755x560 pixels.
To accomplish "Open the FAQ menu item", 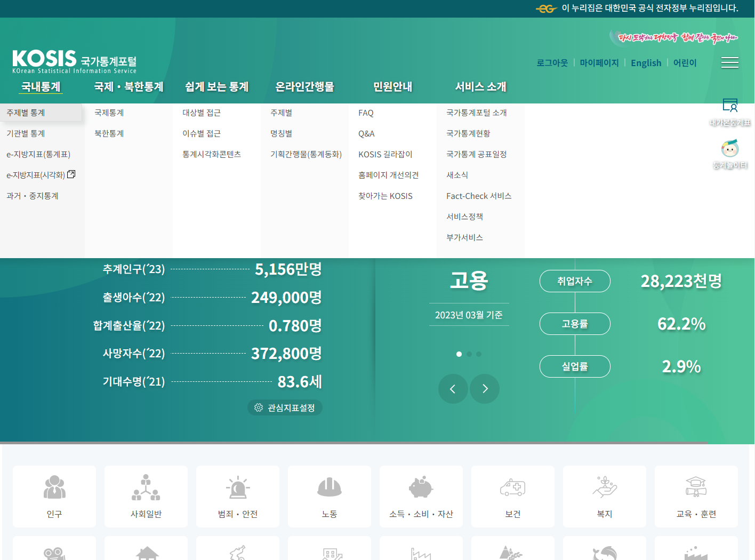I will click(x=366, y=113).
